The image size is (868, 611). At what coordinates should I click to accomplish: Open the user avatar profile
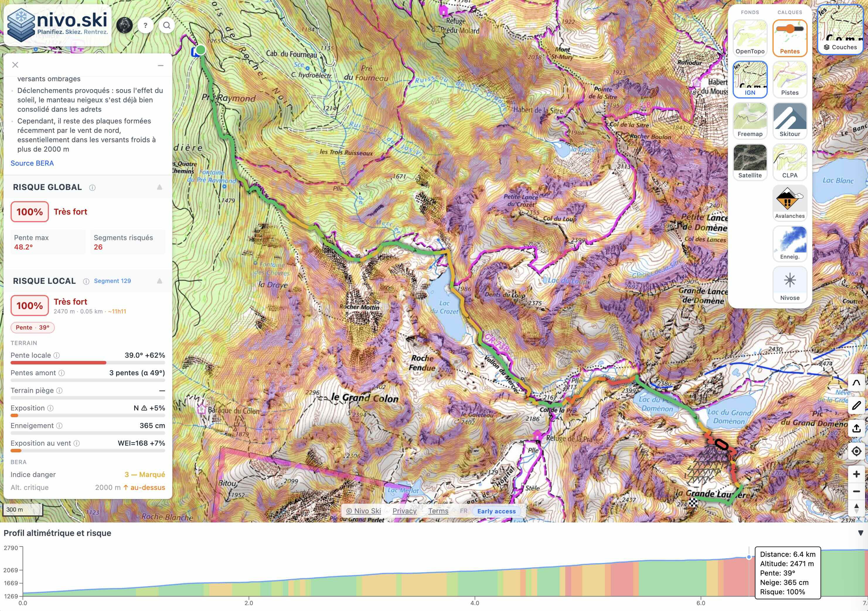[124, 25]
